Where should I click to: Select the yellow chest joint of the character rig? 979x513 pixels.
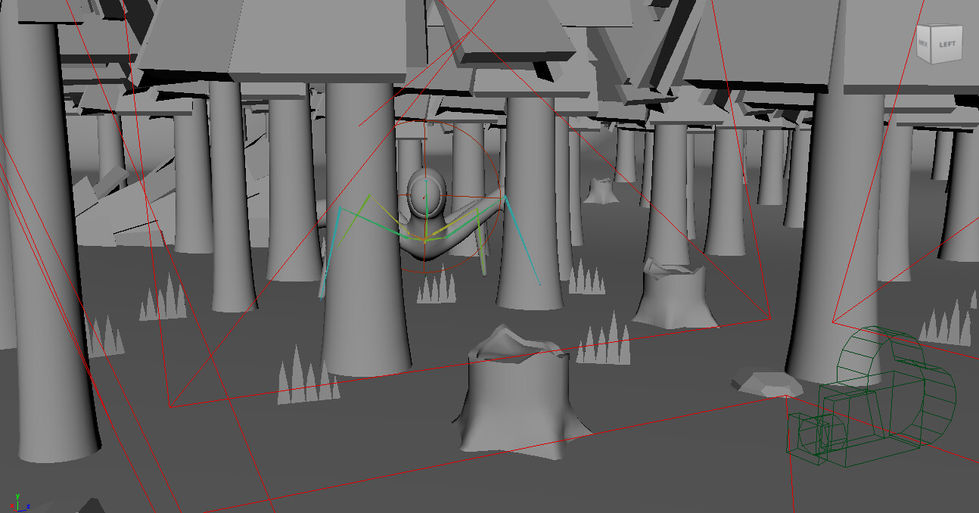click(x=425, y=239)
